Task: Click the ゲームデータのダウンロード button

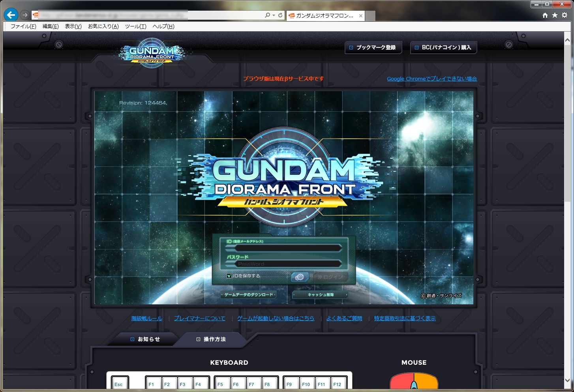Action: (248, 294)
